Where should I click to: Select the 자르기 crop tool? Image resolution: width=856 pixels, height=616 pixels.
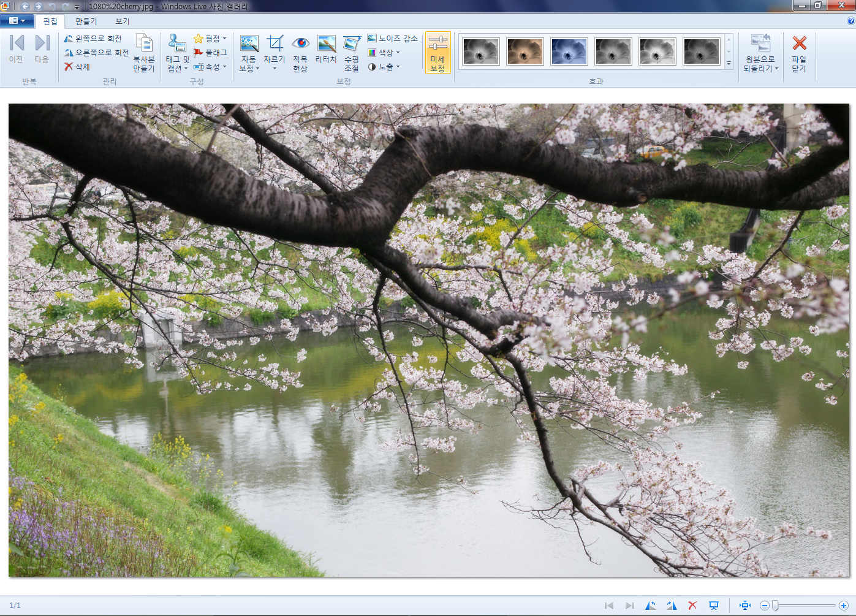click(275, 48)
